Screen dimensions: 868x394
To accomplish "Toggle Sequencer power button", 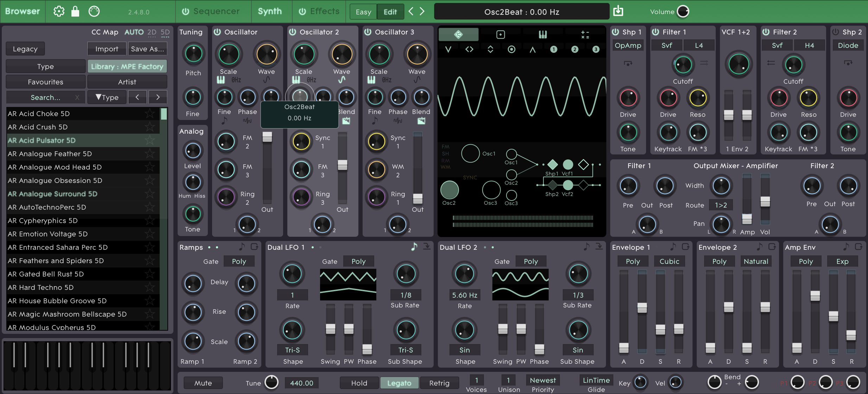I will click(185, 11).
